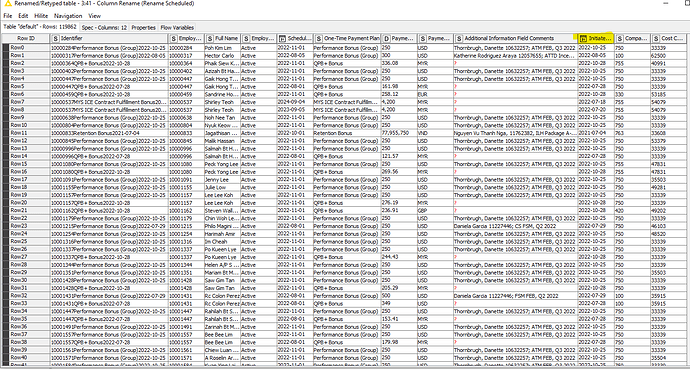Screen dimensions: 690x369
Task: Click the identifier '10000833Retention Bonus2021-07-04'
Action: coord(109,133)
